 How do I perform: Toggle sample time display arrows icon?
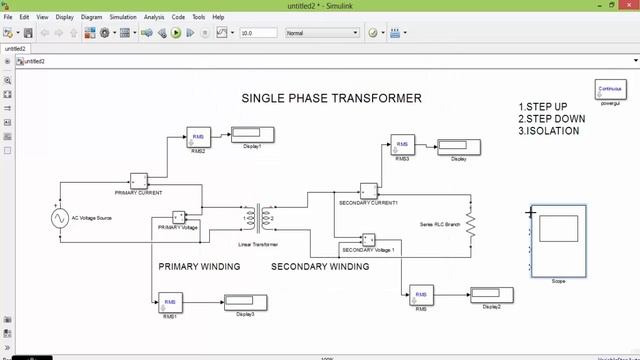7,108
